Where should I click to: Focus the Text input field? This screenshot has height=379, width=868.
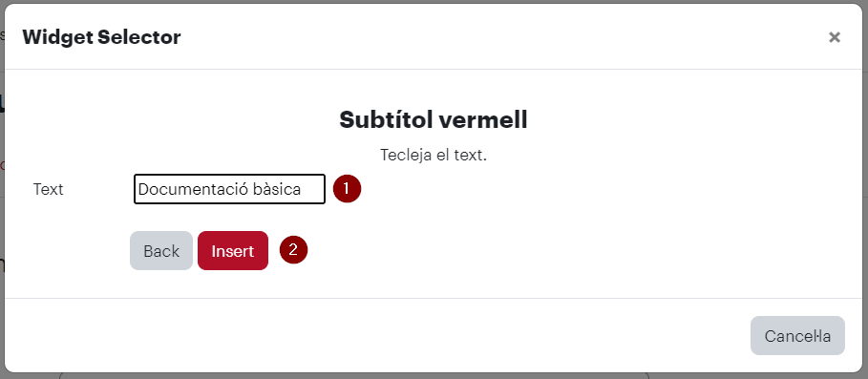229,189
